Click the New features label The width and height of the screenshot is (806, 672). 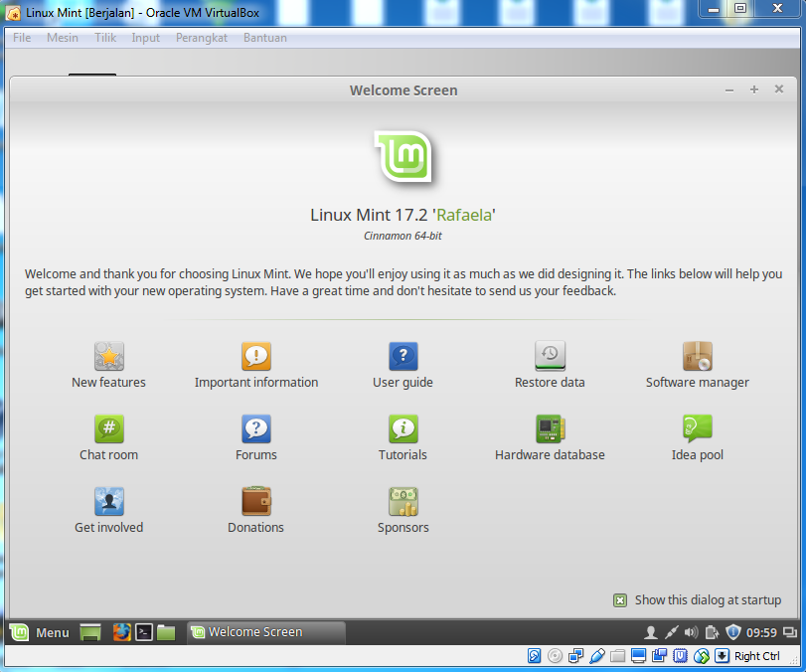point(108,382)
